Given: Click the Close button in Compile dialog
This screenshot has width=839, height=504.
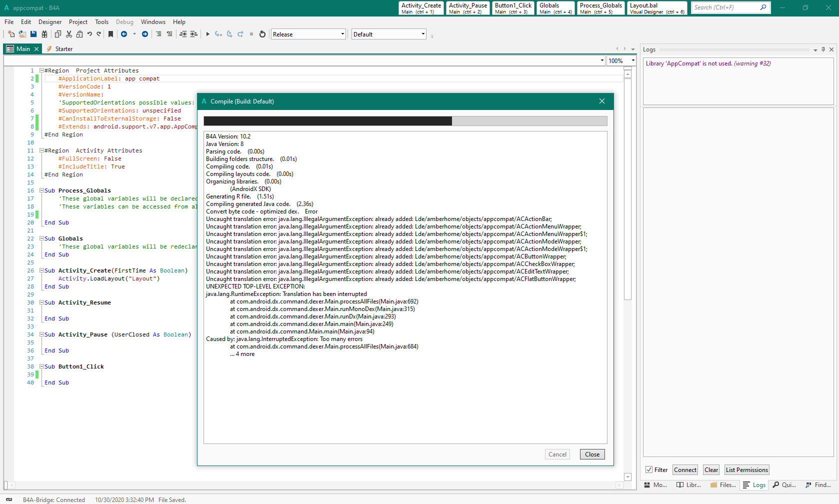Looking at the screenshot, I should point(592,454).
